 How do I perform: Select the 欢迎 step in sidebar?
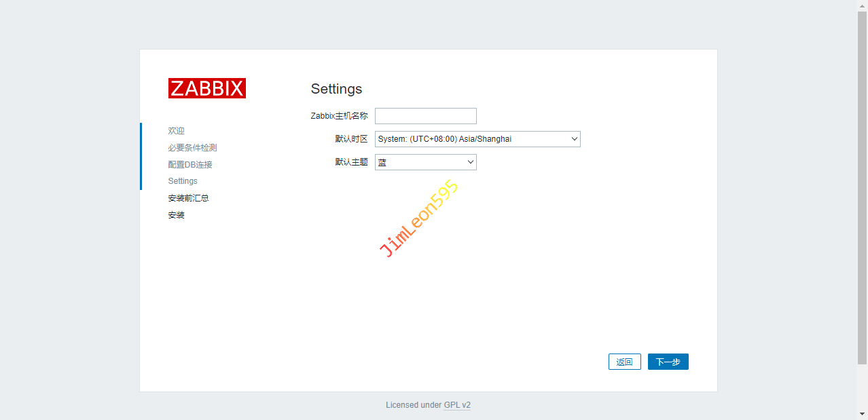[177, 131]
